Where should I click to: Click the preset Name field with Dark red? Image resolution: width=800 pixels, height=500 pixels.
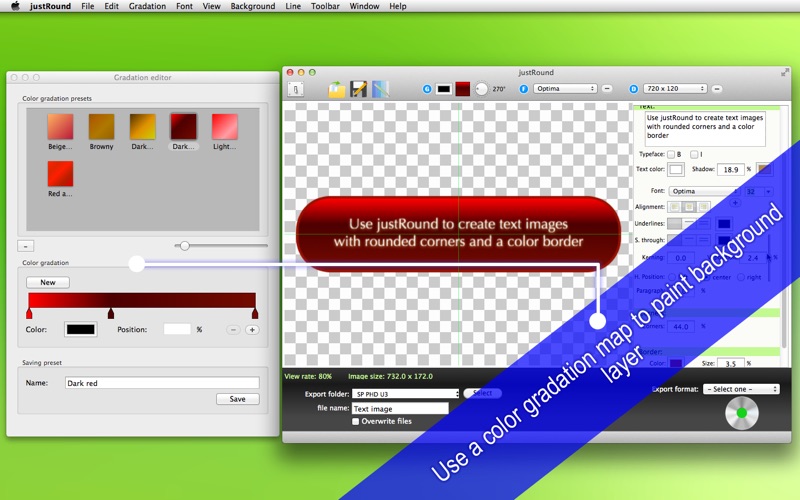162,383
